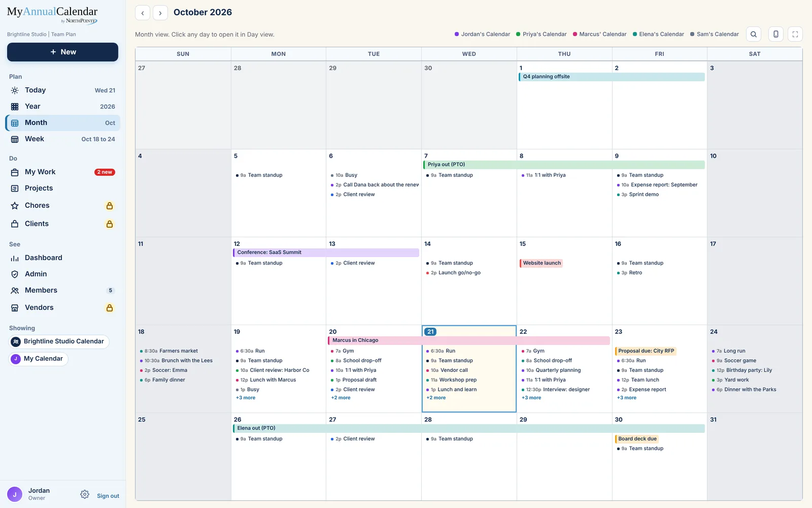Open the calendar search icon
Image resolution: width=812 pixels, height=508 pixels.
point(754,34)
